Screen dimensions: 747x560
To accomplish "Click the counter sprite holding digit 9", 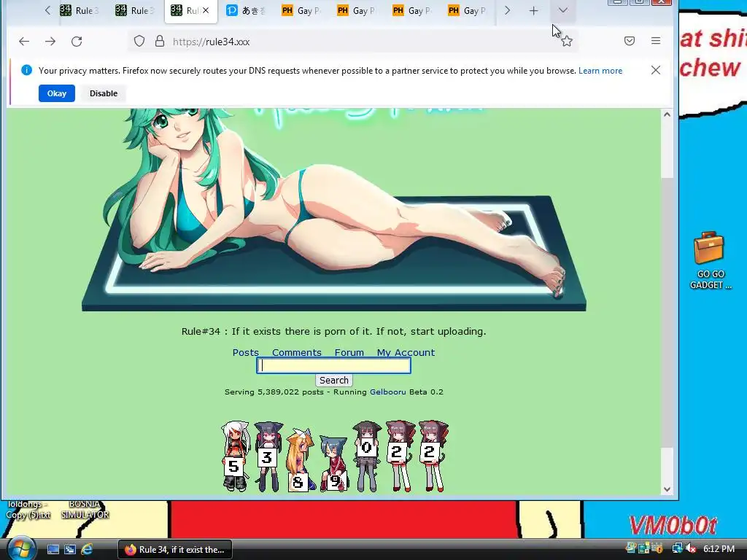I will point(333,464).
